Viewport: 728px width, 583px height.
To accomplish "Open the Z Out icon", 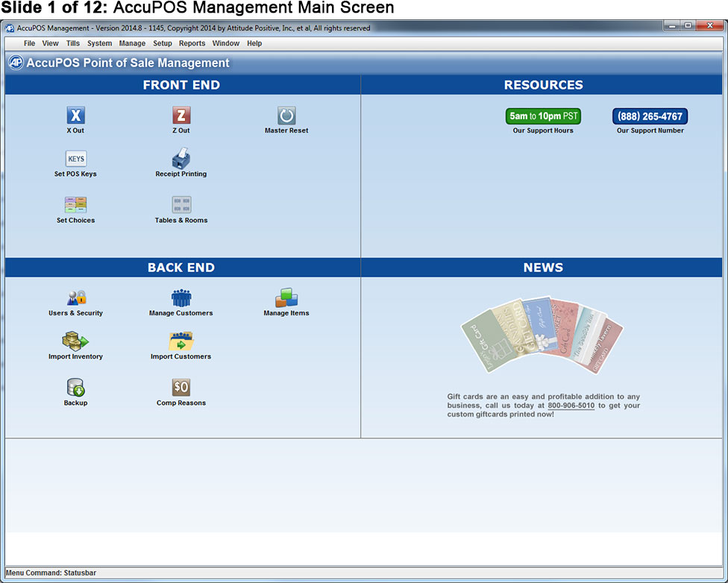I will click(181, 116).
